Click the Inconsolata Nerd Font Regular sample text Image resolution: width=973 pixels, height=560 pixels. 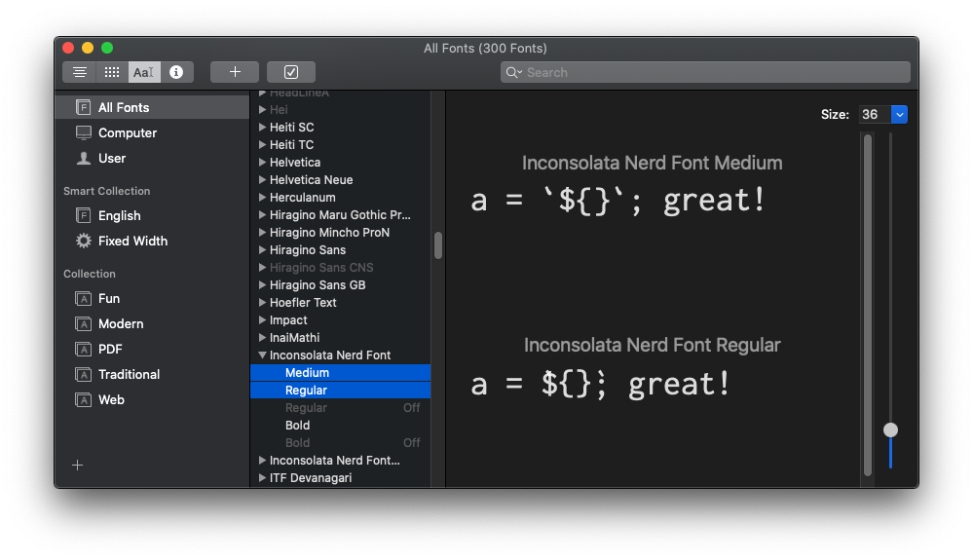coord(600,384)
